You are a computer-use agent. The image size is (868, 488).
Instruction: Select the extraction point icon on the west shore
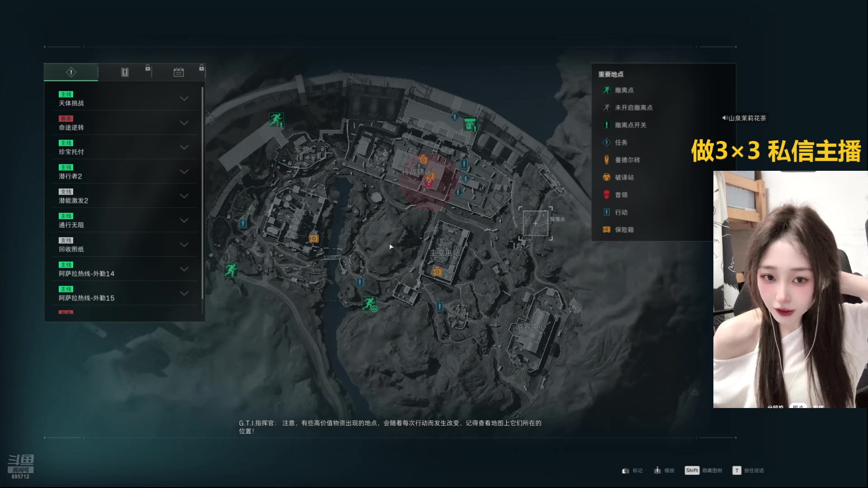point(231,270)
